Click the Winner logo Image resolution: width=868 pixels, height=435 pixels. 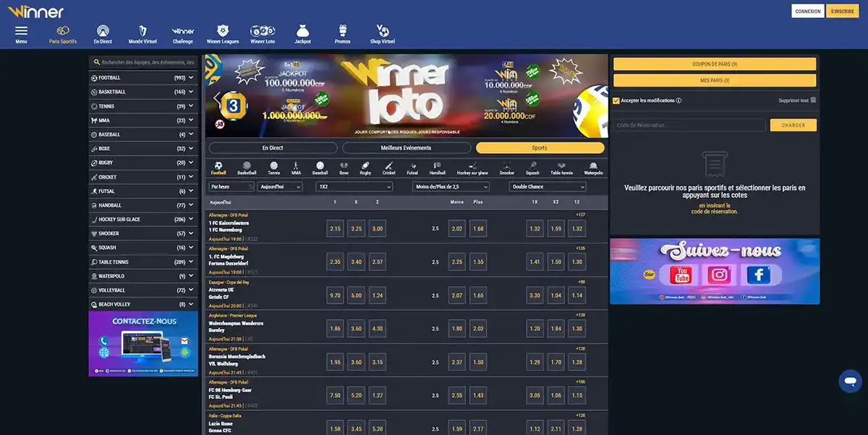click(x=36, y=12)
